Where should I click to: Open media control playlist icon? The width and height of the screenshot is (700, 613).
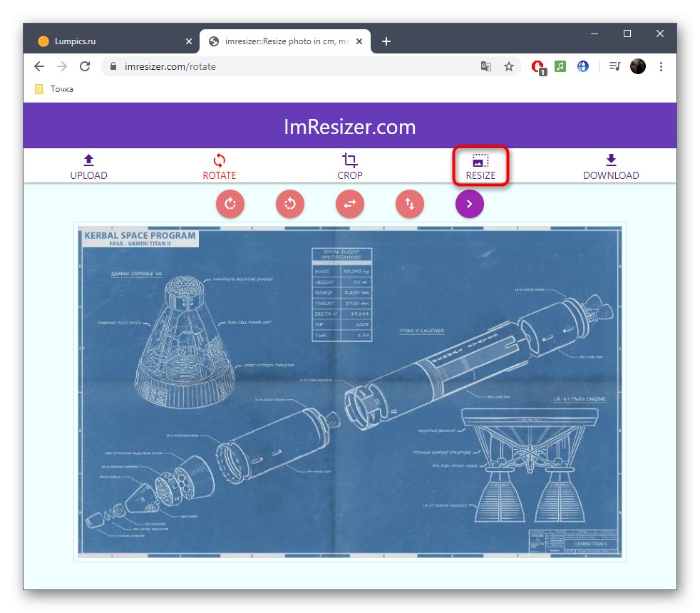pos(614,66)
